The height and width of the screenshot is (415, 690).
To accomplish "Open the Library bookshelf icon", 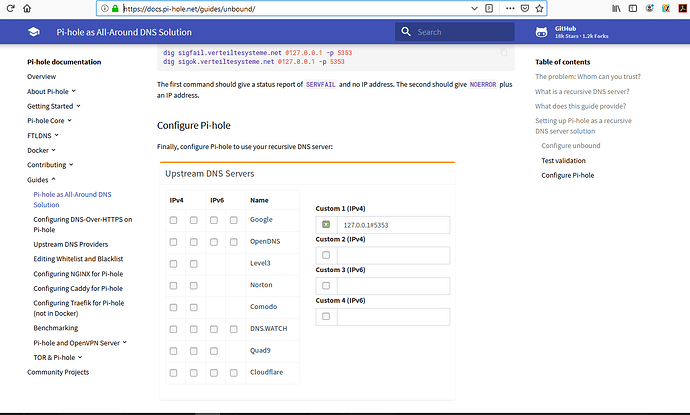I will (x=616, y=8).
